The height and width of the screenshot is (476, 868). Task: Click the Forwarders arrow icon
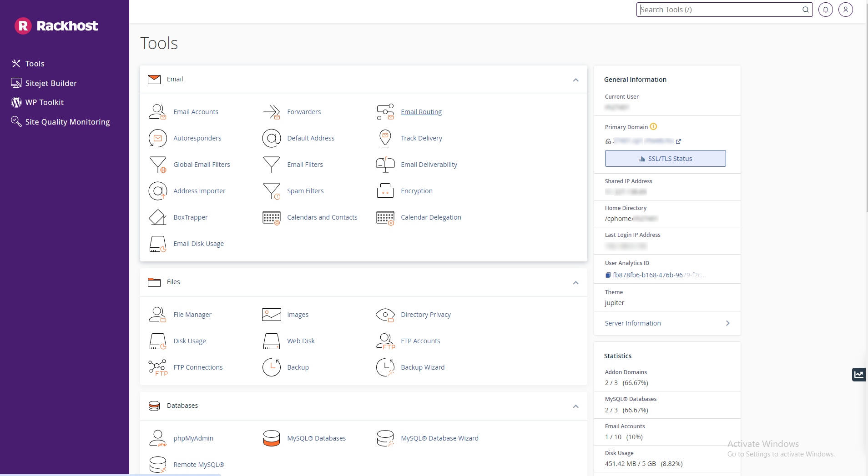pyautogui.click(x=272, y=112)
